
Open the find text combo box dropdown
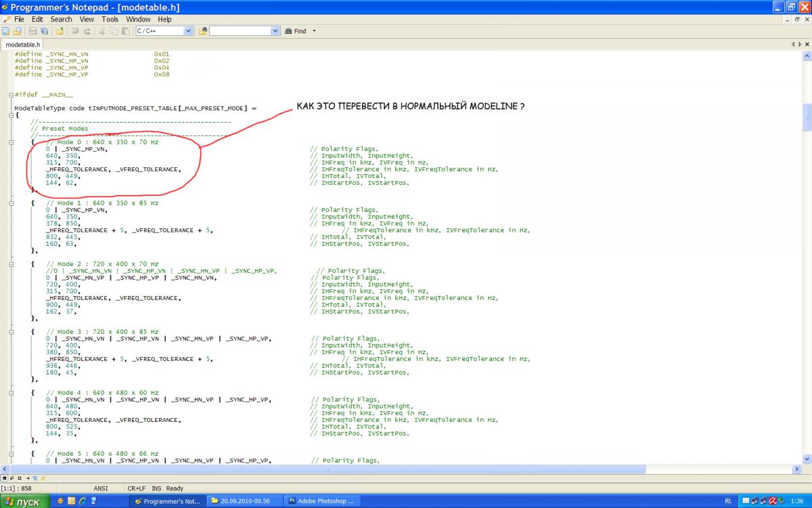tap(275, 31)
